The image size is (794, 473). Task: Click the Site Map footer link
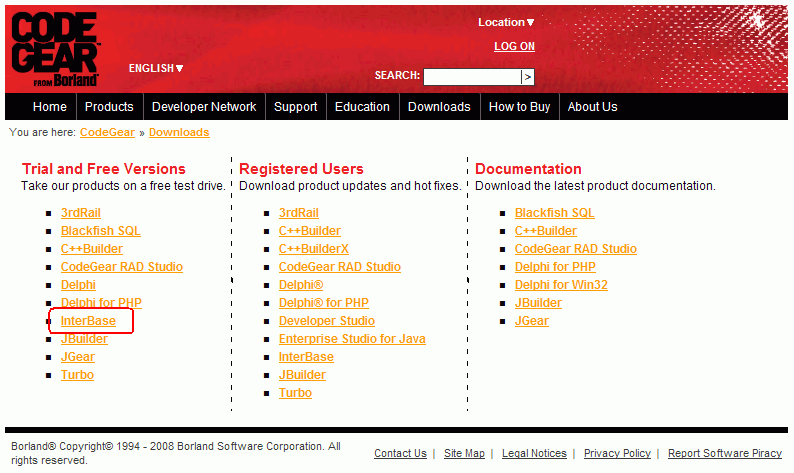click(464, 453)
